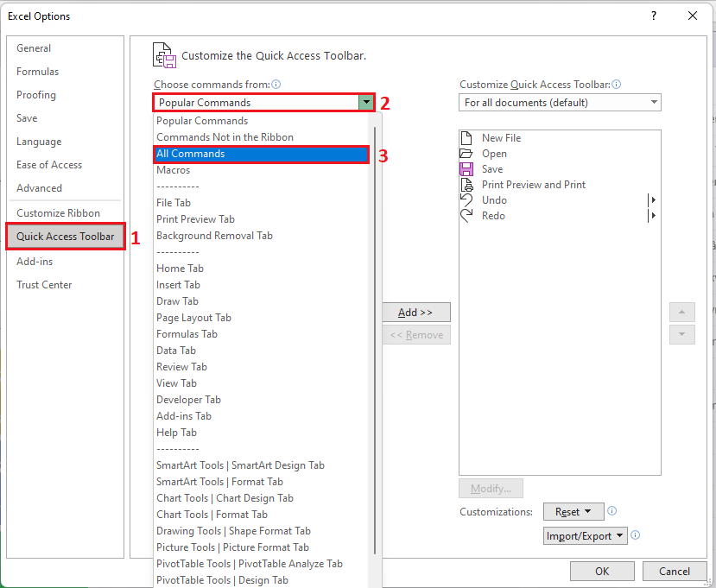Click the Move Down arrow button
Screen dimensions: 716x588
[681, 335]
